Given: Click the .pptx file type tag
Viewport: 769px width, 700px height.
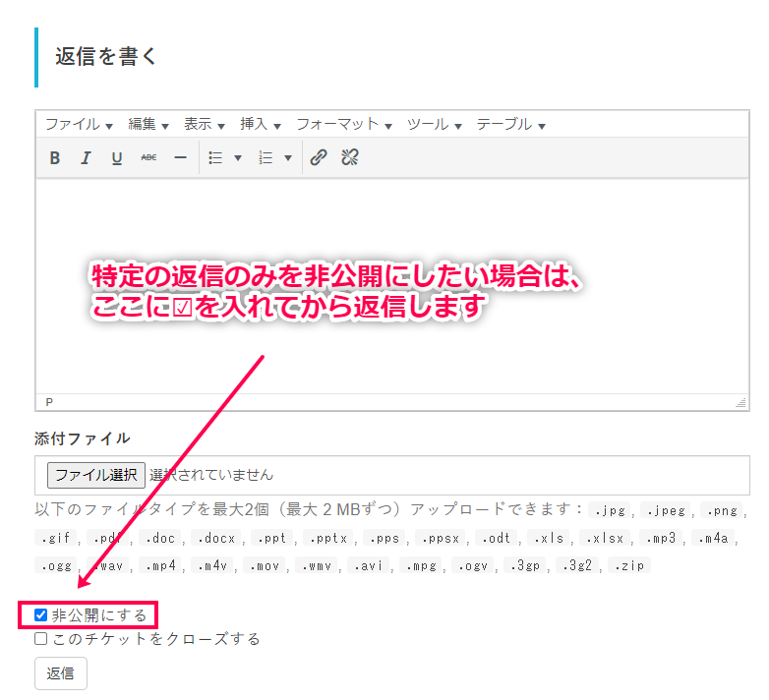Looking at the screenshot, I should [x=329, y=538].
